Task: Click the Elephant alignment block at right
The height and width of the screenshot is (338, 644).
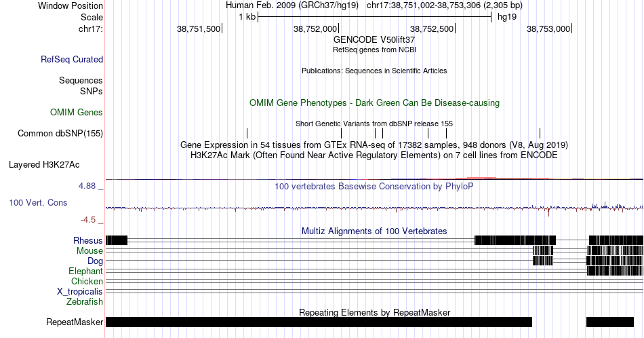Action: [x=615, y=271]
